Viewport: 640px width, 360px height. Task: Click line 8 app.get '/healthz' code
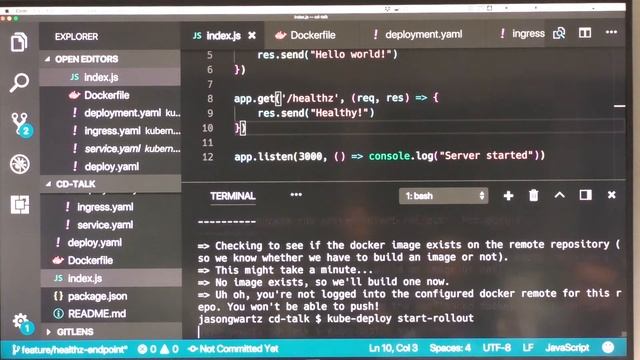click(336, 98)
